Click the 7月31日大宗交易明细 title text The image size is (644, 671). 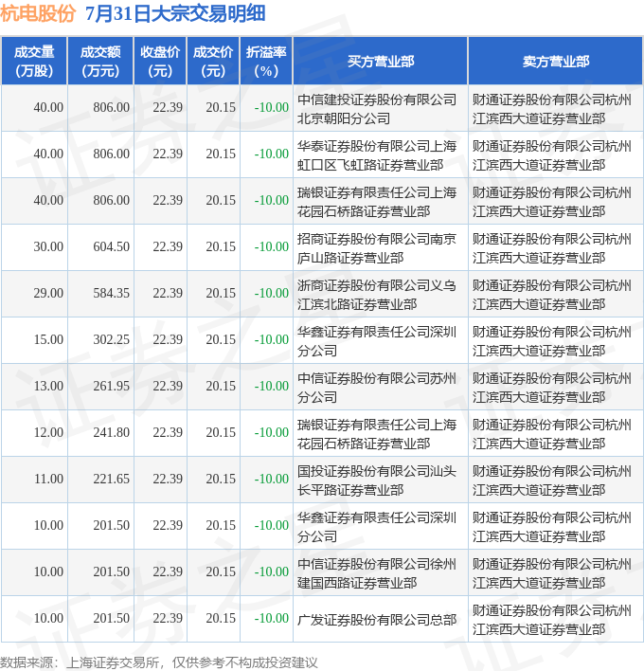(x=175, y=13)
